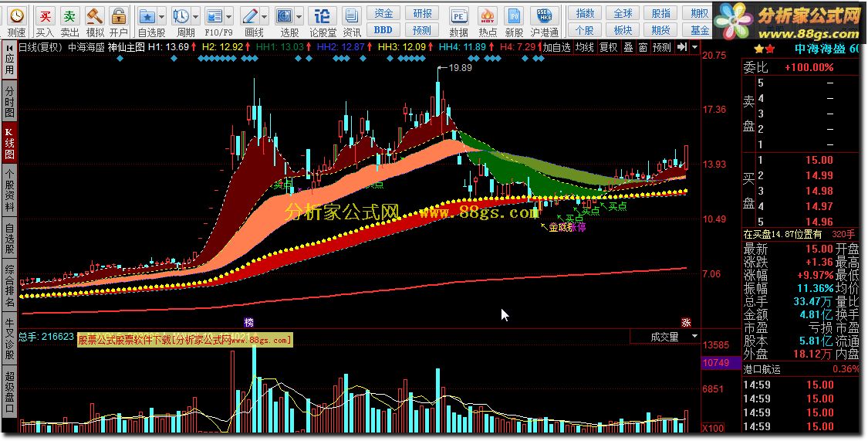Select the 画线 drawing pencil tool
This screenshot has width=868, height=441.
click(250, 15)
